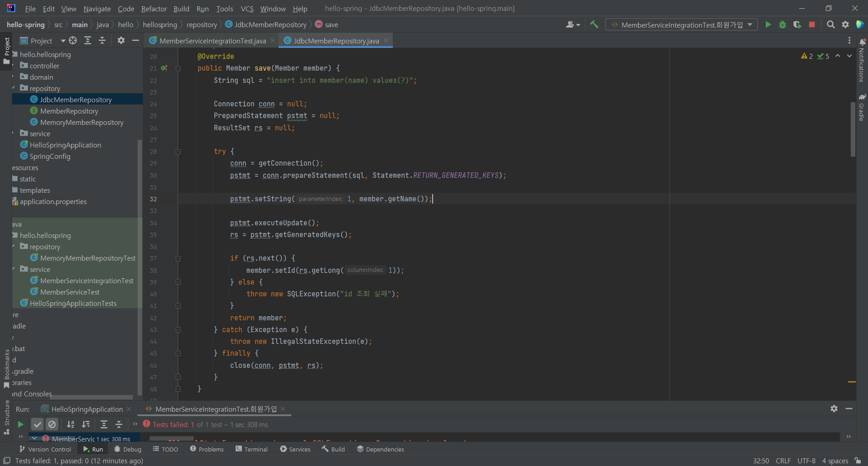Run the selected test configuration with green play
Screen dimensions: 868x466
click(768, 24)
